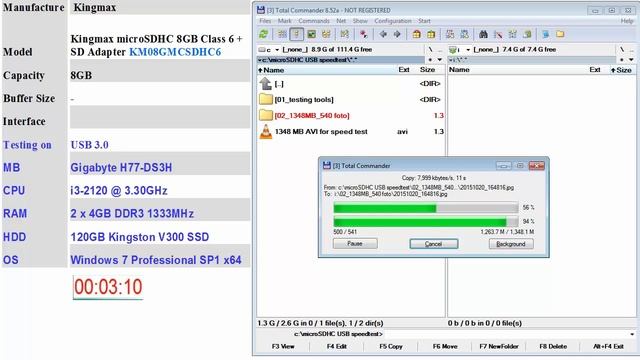Open the Files menu
Viewport: 640px width, 360px height.
point(265,21)
